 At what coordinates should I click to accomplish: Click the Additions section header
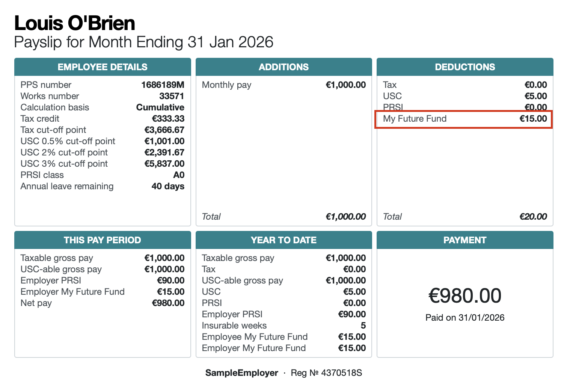(283, 67)
